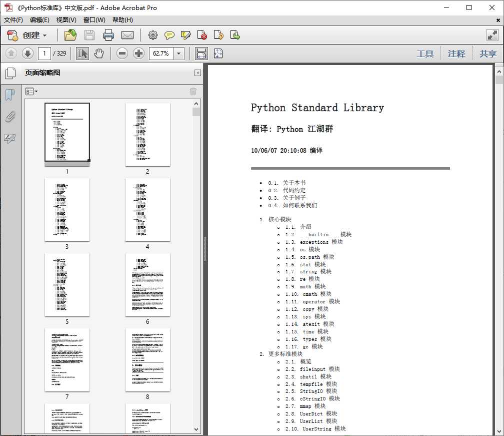Image resolution: width=504 pixels, height=436 pixels.
Task: Click the Email envelope icon
Action: (x=127, y=35)
